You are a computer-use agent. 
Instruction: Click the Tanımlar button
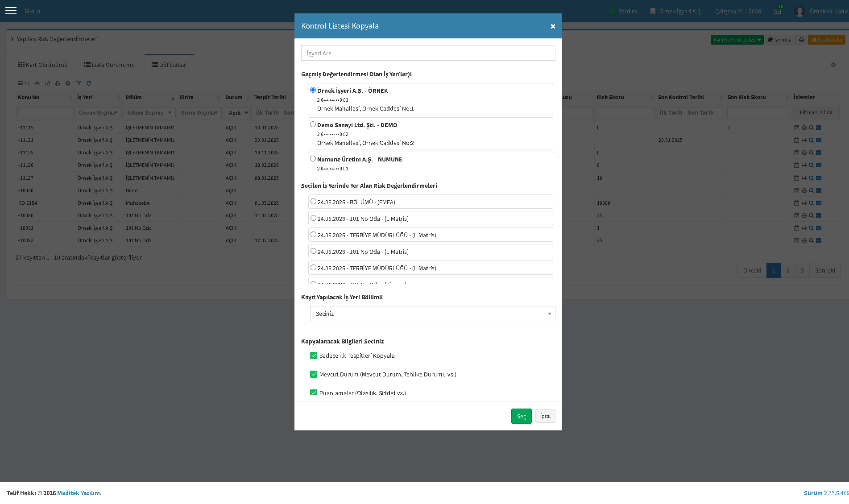(x=780, y=40)
